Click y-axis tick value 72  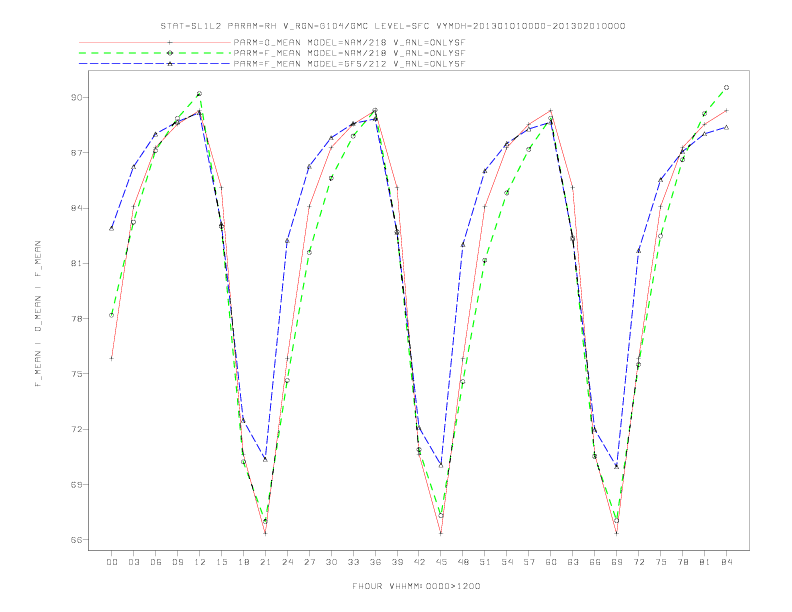[x=77, y=429]
